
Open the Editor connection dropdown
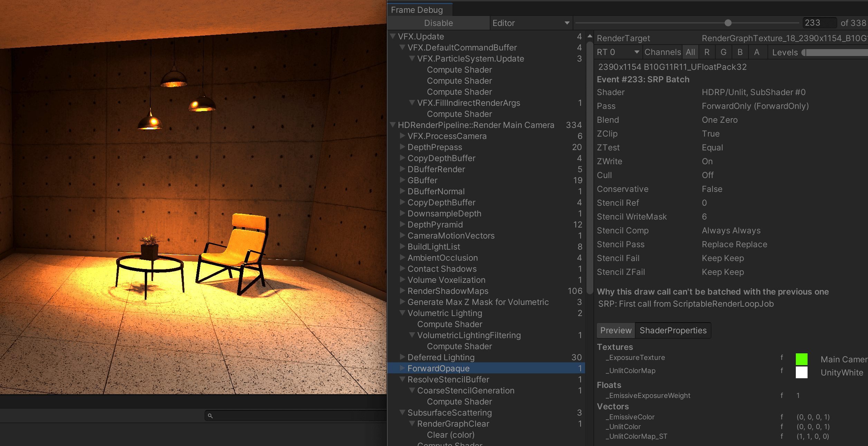point(531,23)
